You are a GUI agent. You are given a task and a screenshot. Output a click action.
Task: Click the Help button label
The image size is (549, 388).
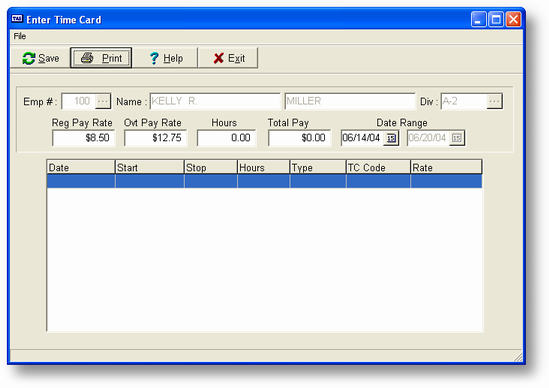[x=173, y=58]
